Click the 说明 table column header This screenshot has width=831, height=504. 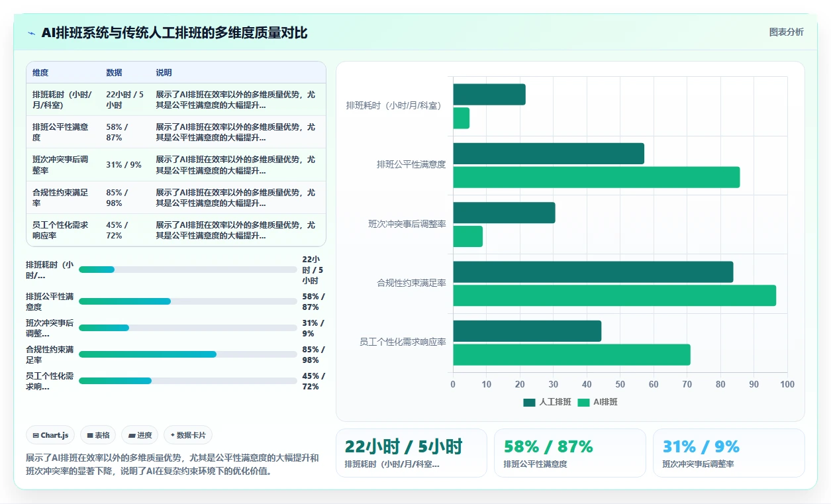(x=164, y=73)
